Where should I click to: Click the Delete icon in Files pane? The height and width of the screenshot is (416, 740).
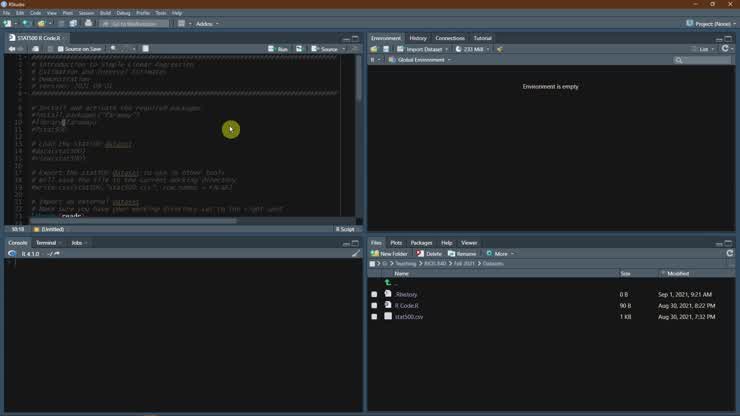click(x=422, y=254)
